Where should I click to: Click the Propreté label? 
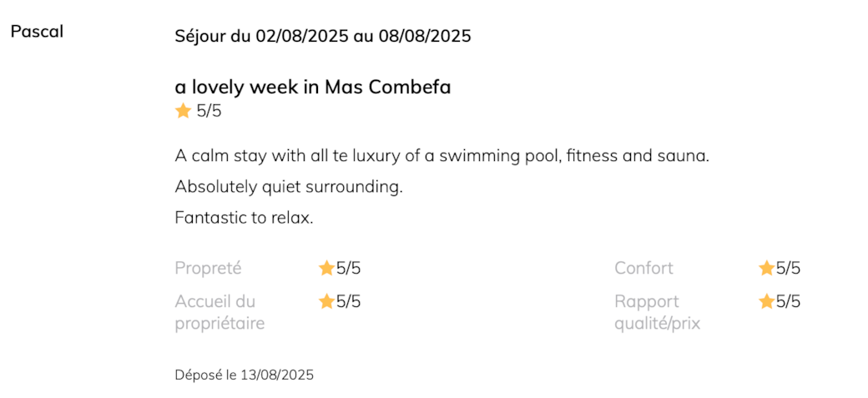click(x=208, y=268)
